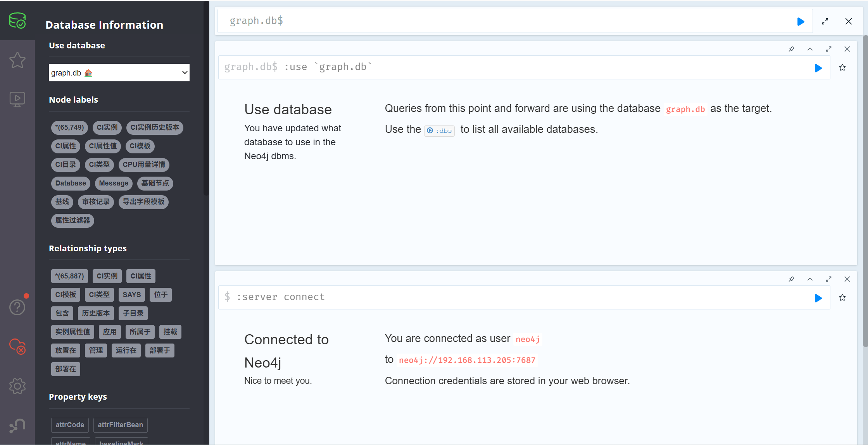
Task: Select Message node label
Action: tap(114, 183)
